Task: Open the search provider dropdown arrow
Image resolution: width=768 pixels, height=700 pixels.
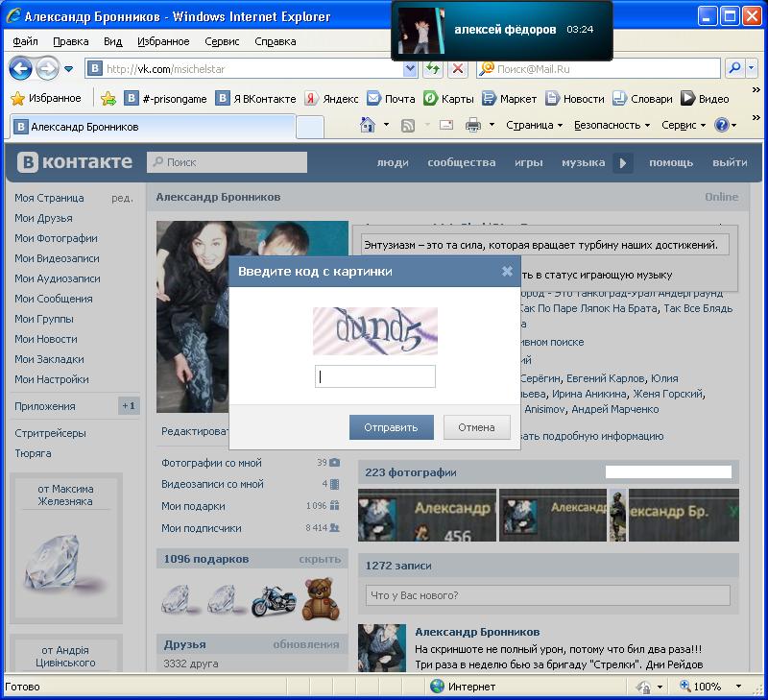Action: click(x=752, y=68)
